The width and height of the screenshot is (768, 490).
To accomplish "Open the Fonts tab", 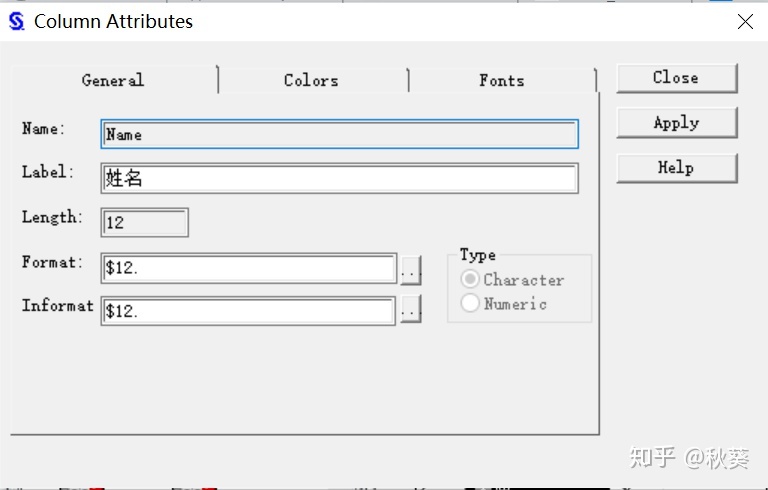I will click(x=502, y=80).
